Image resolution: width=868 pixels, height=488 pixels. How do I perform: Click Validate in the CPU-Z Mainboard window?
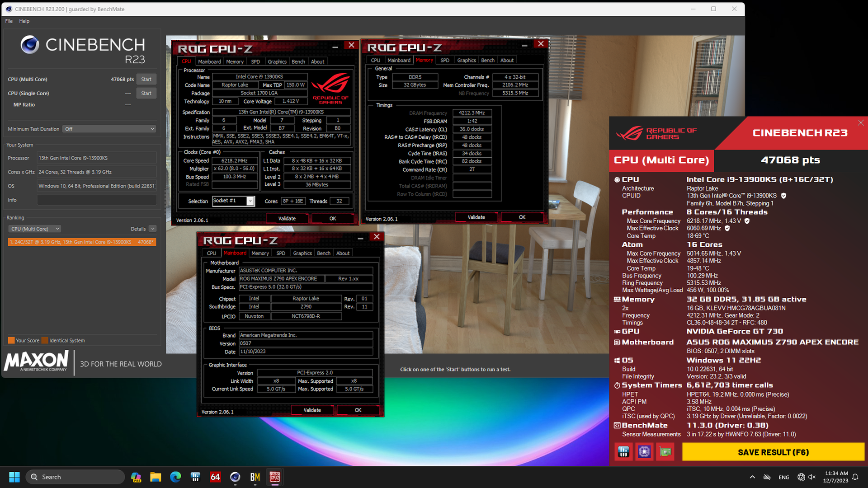coord(312,410)
